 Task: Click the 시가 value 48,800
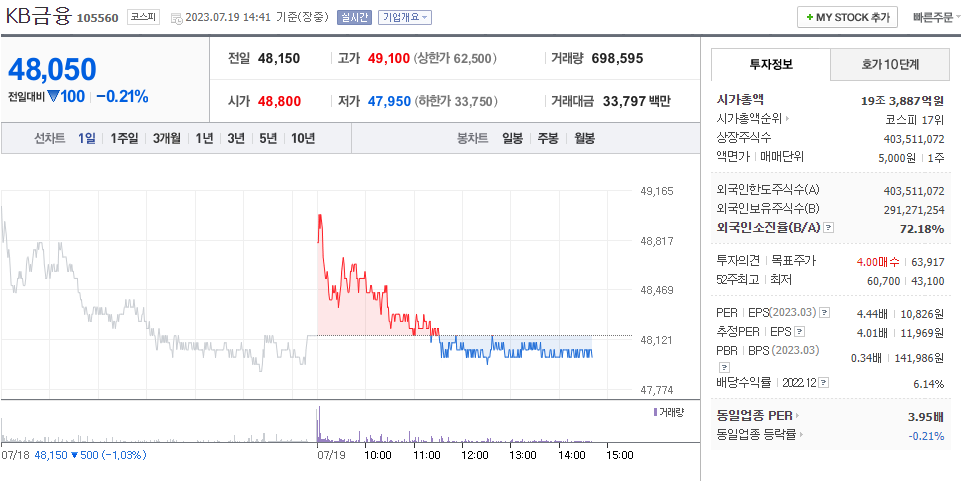coord(279,101)
